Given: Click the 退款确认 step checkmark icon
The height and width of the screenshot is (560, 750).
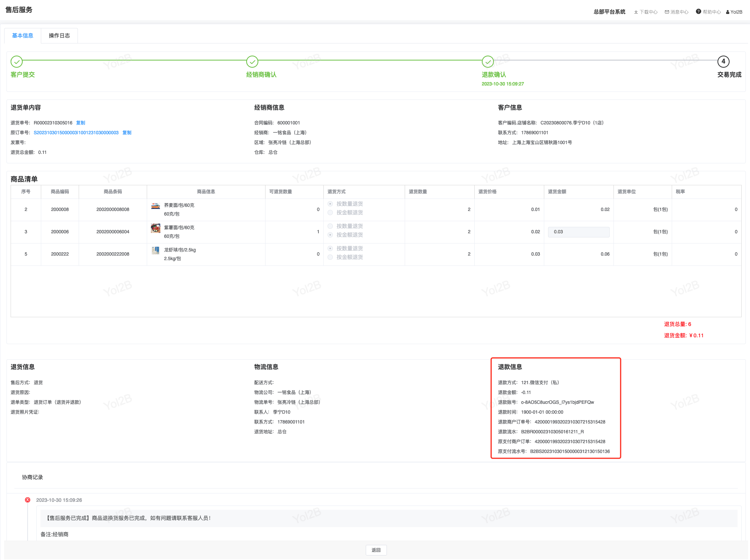Looking at the screenshot, I should click(488, 62).
